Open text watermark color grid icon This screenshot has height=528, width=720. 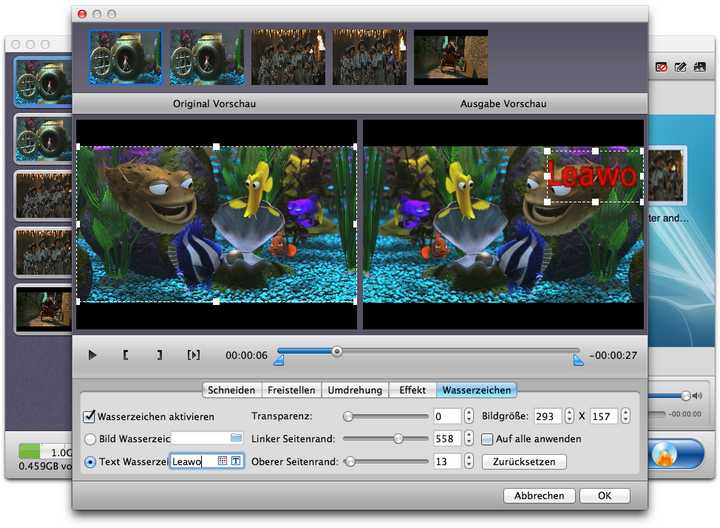click(x=222, y=461)
